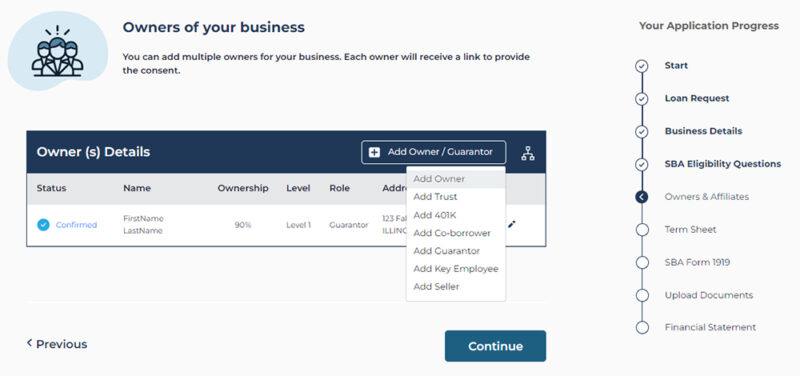The width and height of the screenshot is (800, 376).
Task: Open the Add Owner / Guarantor dropdown
Action: pyautogui.click(x=434, y=152)
